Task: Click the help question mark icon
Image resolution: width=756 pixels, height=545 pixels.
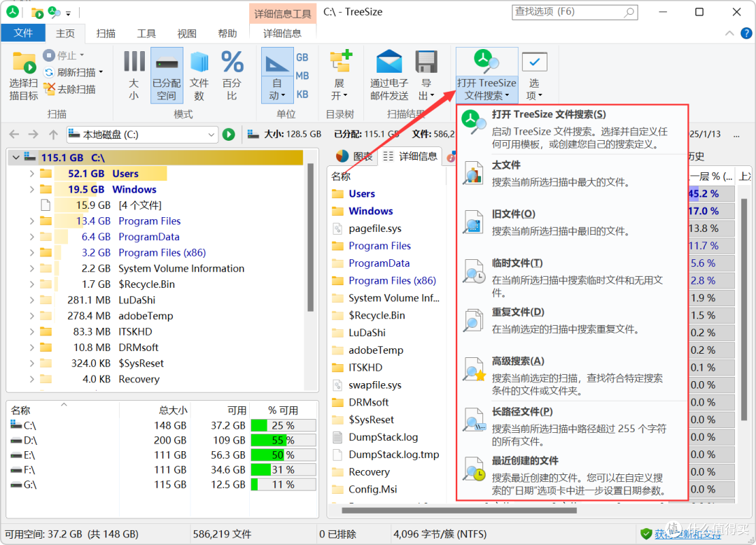Action: pos(746,34)
